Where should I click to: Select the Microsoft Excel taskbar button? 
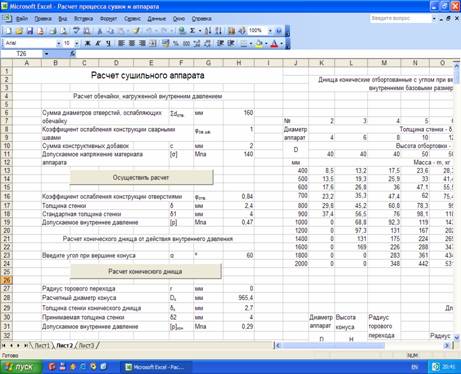click(156, 367)
